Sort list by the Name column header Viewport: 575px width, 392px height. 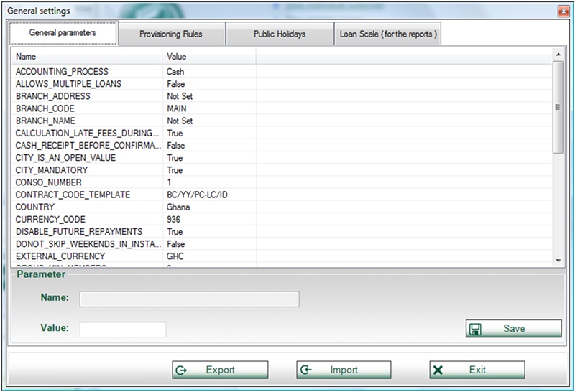(86, 56)
